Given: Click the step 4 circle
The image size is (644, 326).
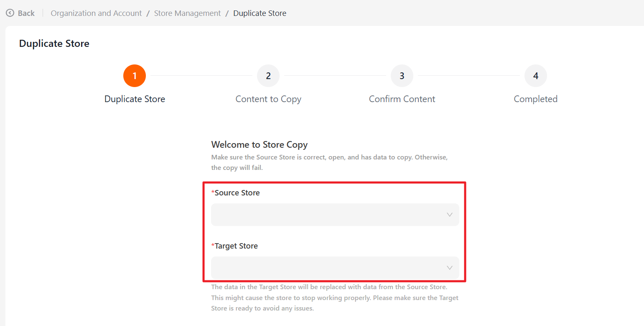Looking at the screenshot, I should coord(536,76).
